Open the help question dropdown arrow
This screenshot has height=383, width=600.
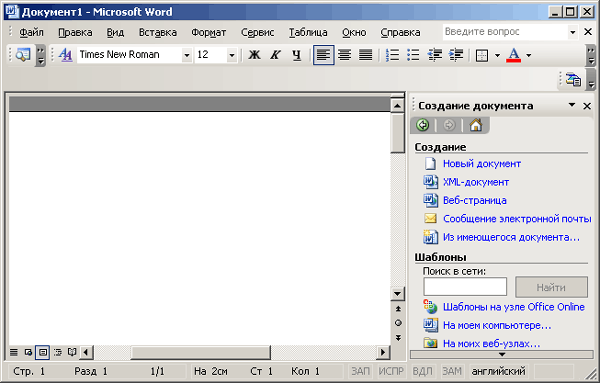click(x=573, y=32)
